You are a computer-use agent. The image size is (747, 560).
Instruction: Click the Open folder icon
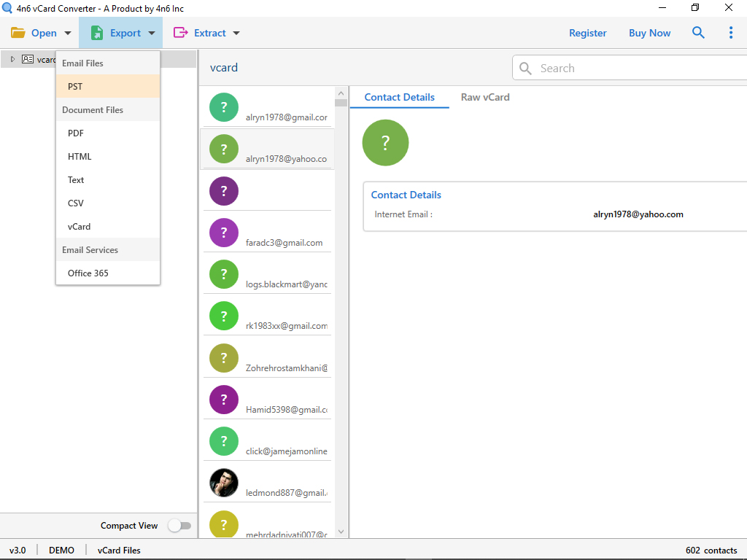pos(18,33)
